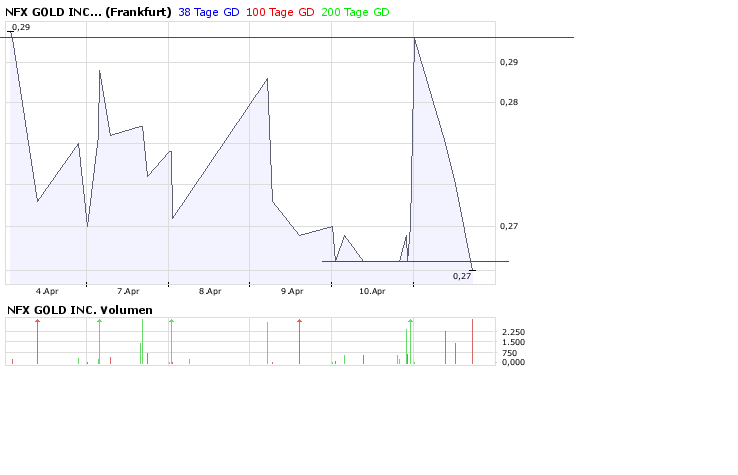Select the green 200 Tage GD legend label
The image size is (738, 475).
(x=355, y=12)
